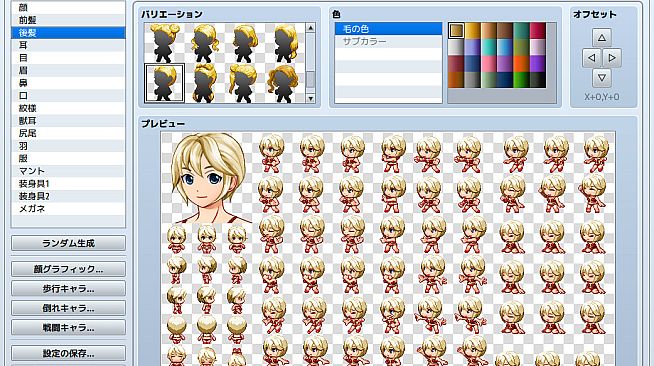Select 毛の色 in the color list
The image size is (654, 366).
tap(388, 29)
